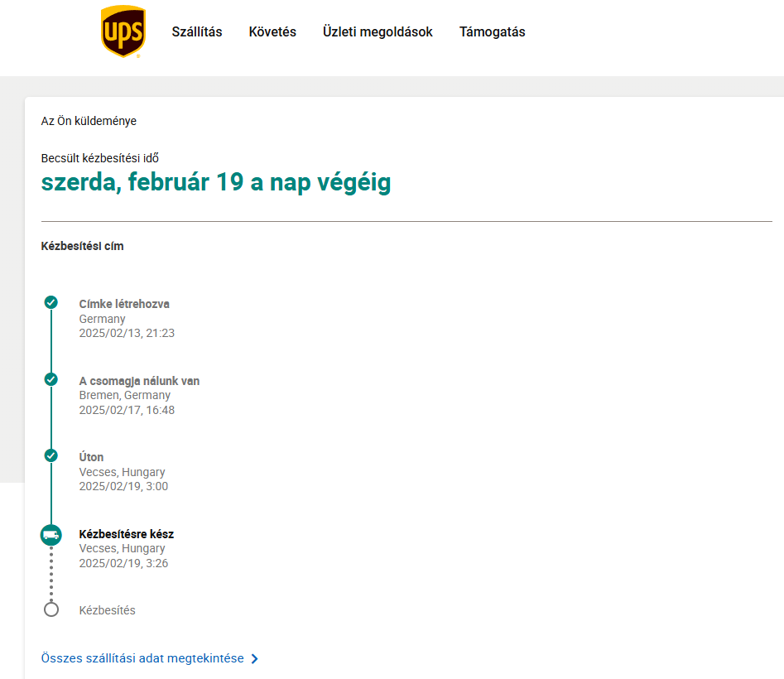Click the Címke létrehozva status title
Screen dimensions: 784x679
pos(124,304)
